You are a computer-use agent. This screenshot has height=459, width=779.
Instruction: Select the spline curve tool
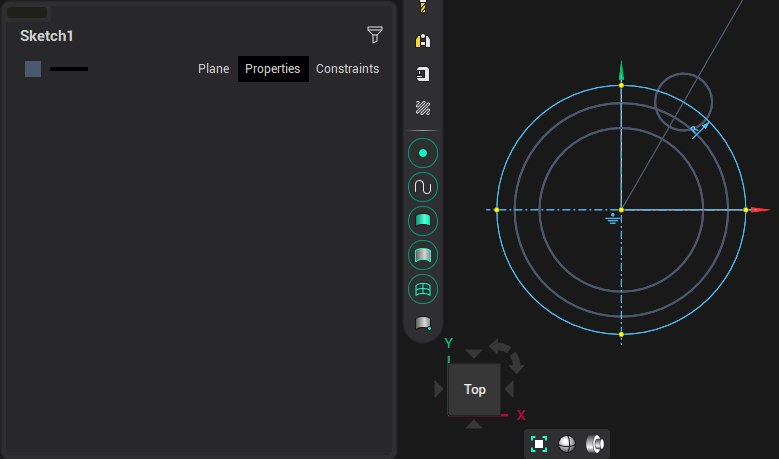click(423, 187)
